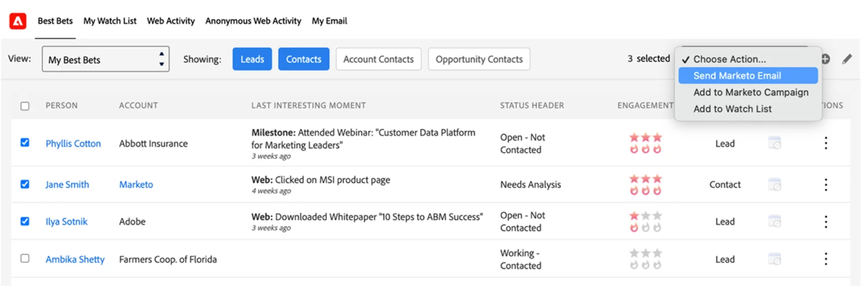Click the plus add icon
Screen dimensions: 868x289
click(x=825, y=59)
